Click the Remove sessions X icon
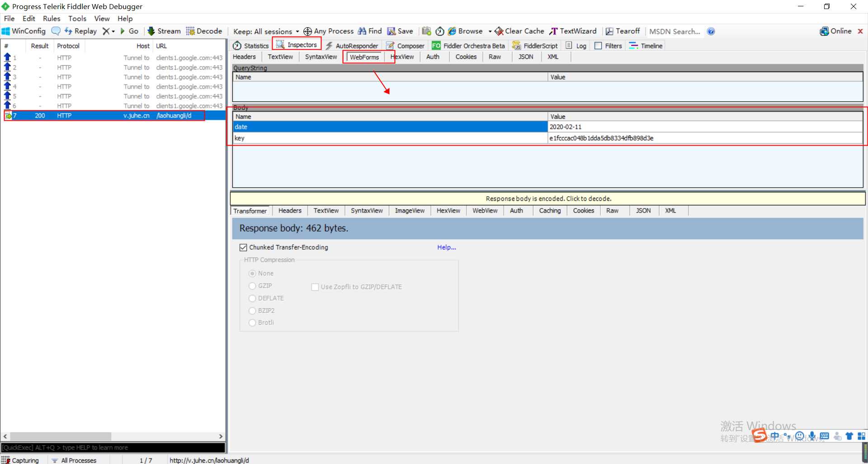 pos(106,31)
